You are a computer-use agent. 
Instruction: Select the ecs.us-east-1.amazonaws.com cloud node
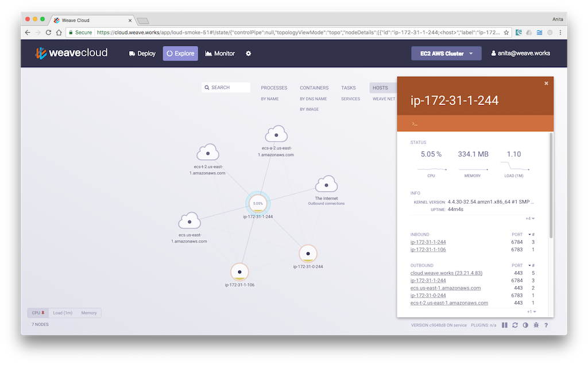click(x=189, y=222)
